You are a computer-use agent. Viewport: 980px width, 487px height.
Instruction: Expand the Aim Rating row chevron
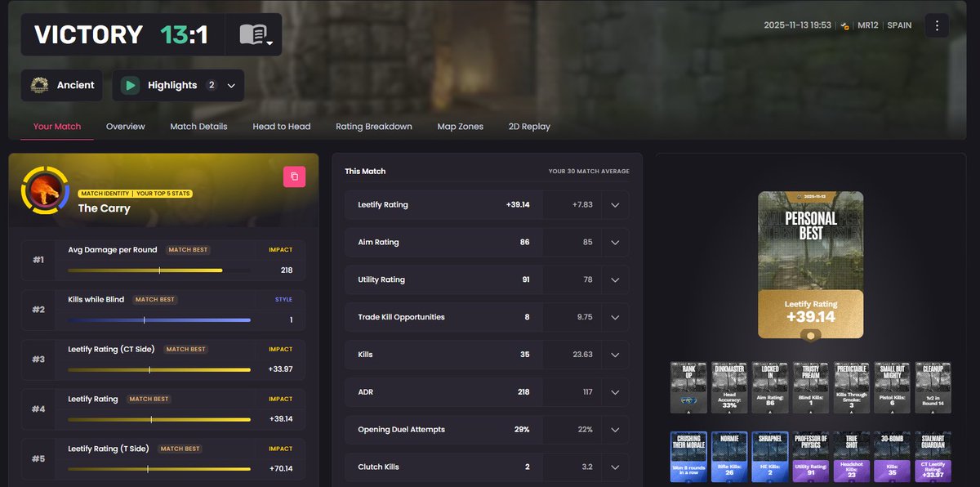(615, 243)
